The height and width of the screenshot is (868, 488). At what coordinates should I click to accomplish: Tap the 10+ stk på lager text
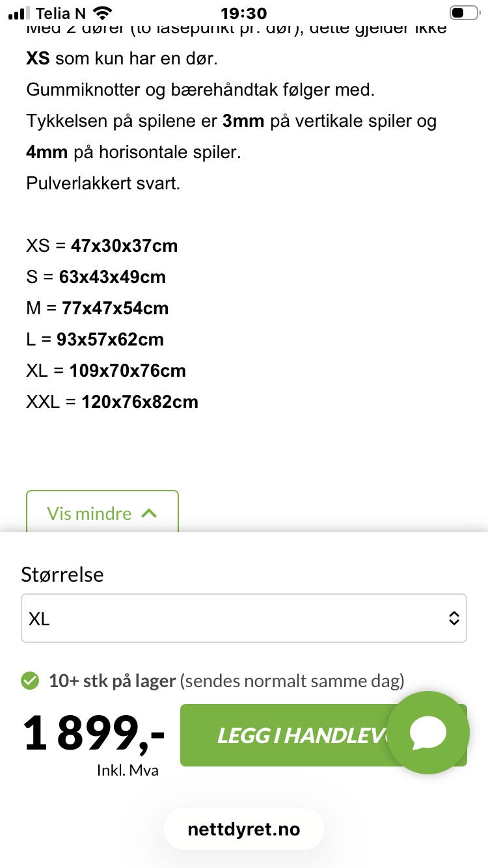coord(112,681)
